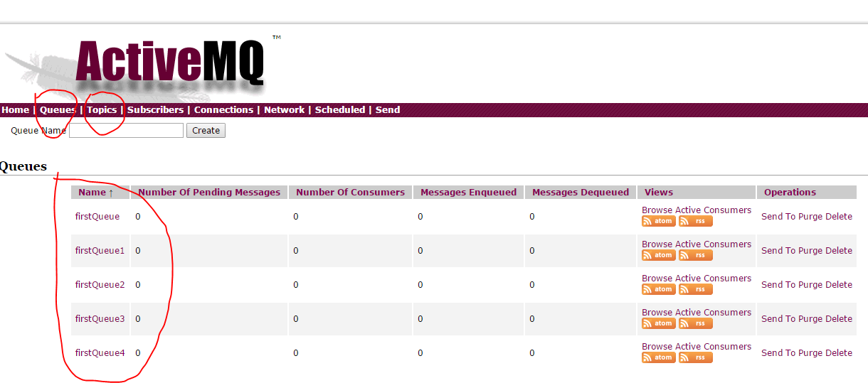Open the Subscribers section
Viewport: 868px width, 383px height.
pyautogui.click(x=155, y=110)
